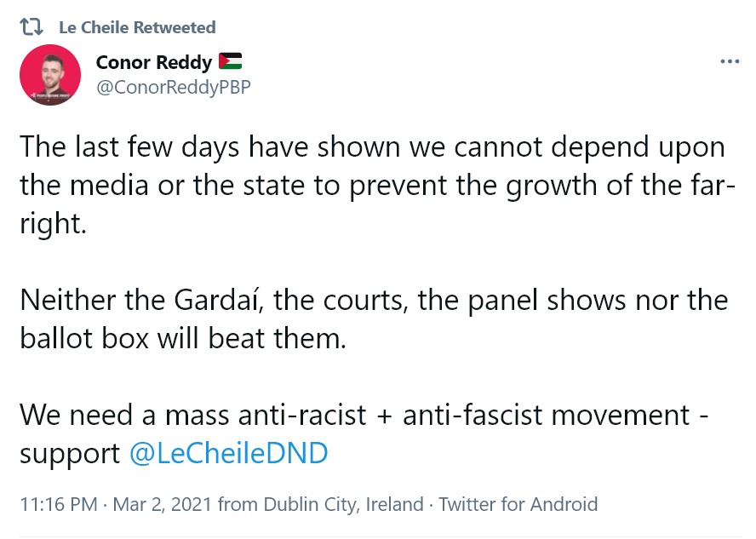The height and width of the screenshot is (539, 756).
Task: Click the word "support" before the mention
Action: click(x=70, y=453)
